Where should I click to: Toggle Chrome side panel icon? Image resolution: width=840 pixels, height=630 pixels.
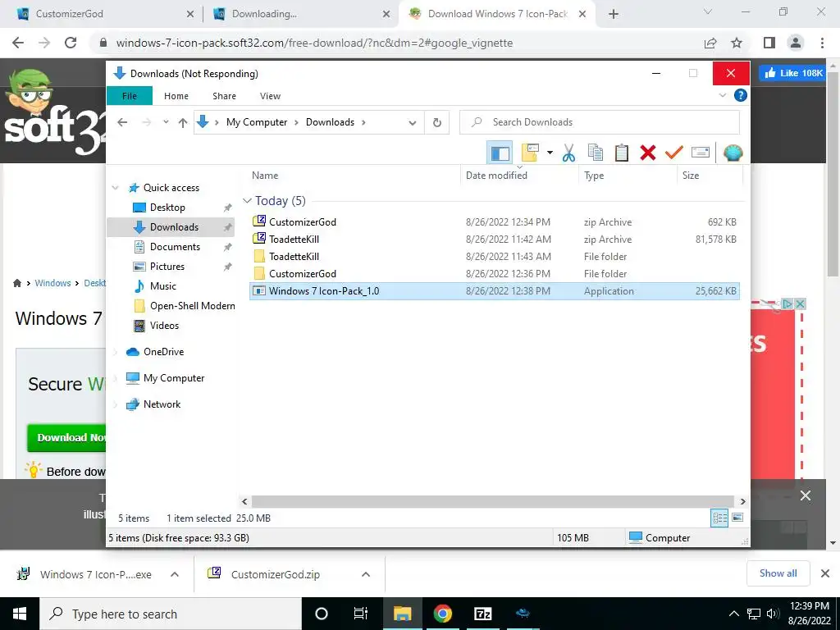[769, 43]
